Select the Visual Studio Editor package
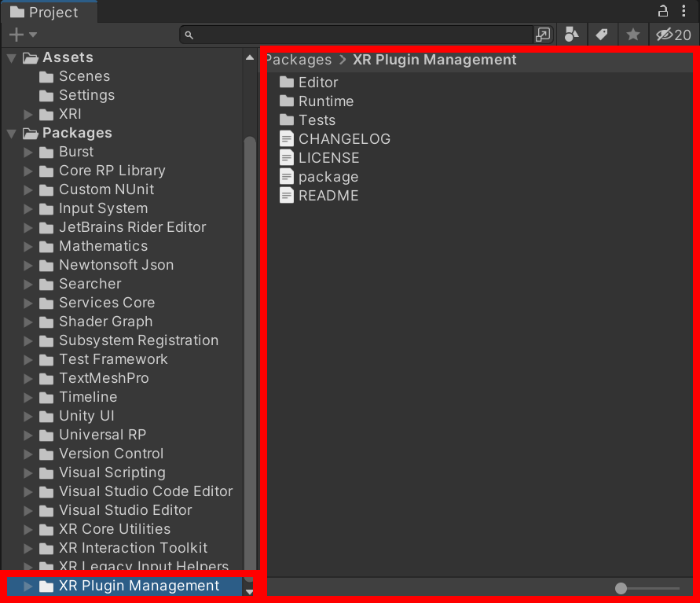Screen dimensions: 700x603 point(125,510)
